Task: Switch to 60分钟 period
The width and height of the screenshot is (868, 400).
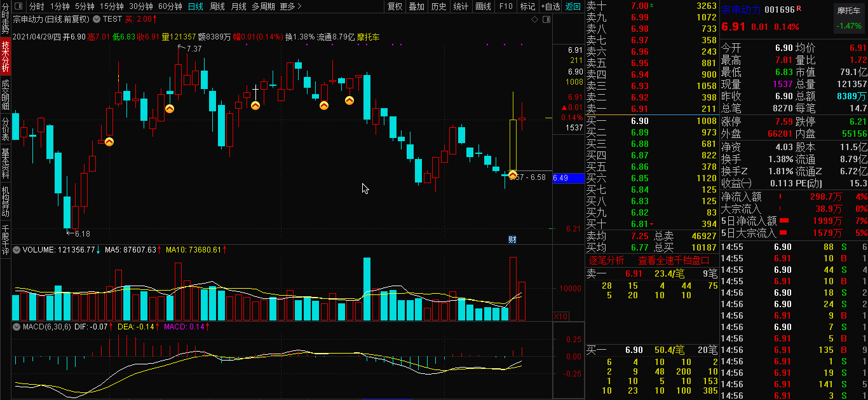Action: pyautogui.click(x=170, y=6)
